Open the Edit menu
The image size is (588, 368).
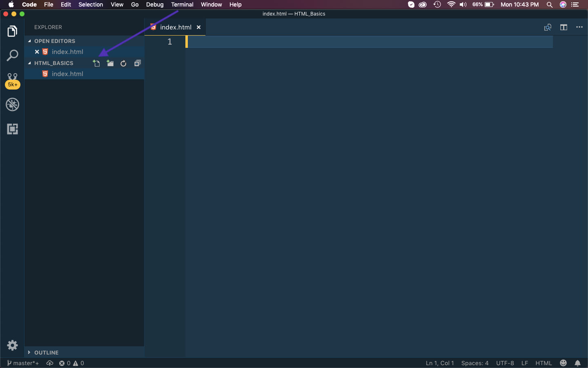pyautogui.click(x=66, y=4)
